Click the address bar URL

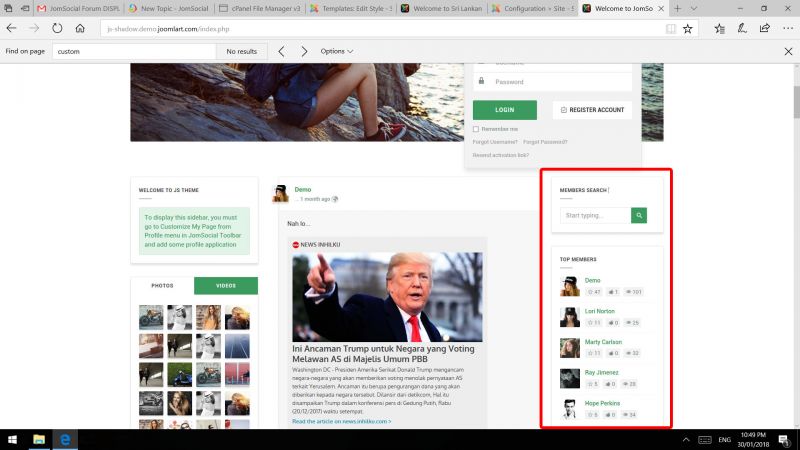coord(168,29)
